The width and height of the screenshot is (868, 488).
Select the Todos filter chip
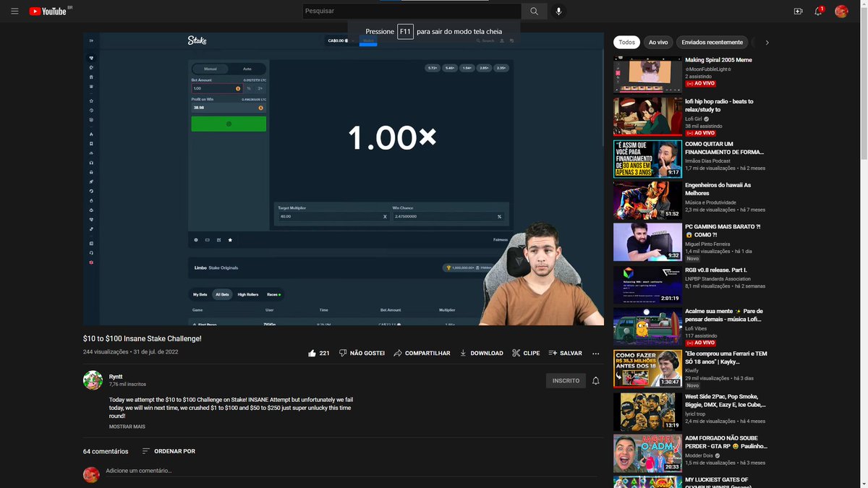(x=627, y=43)
